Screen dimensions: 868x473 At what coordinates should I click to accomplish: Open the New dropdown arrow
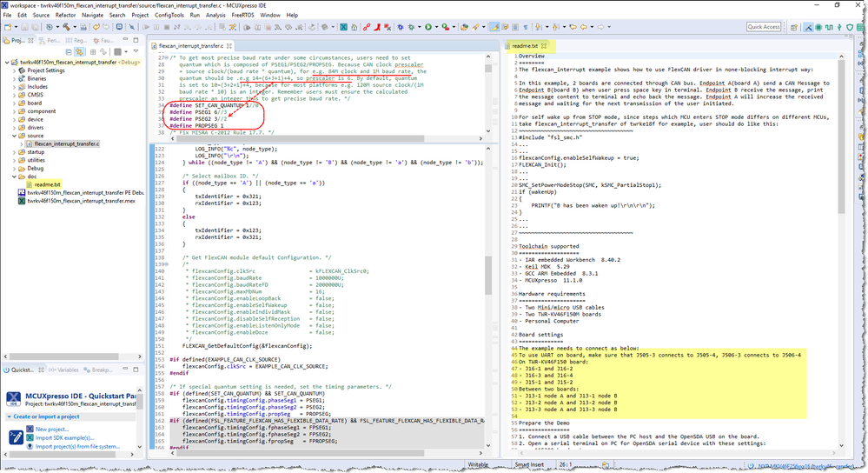[x=16, y=27]
